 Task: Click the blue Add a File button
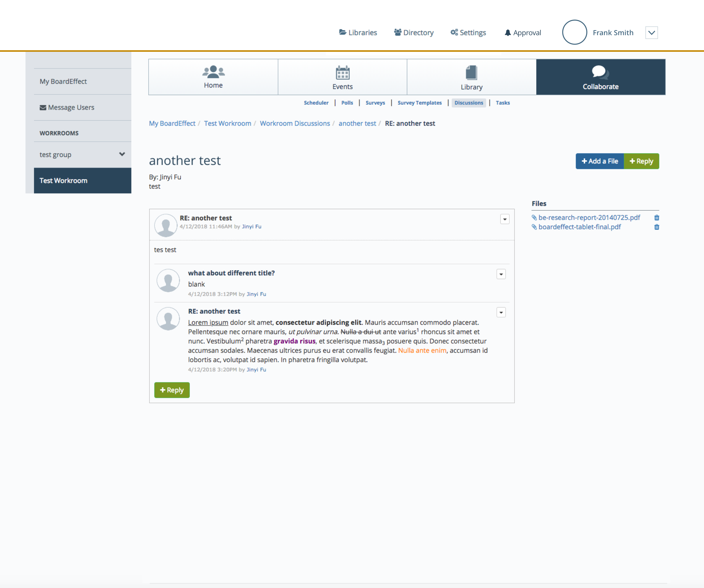pyautogui.click(x=599, y=161)
